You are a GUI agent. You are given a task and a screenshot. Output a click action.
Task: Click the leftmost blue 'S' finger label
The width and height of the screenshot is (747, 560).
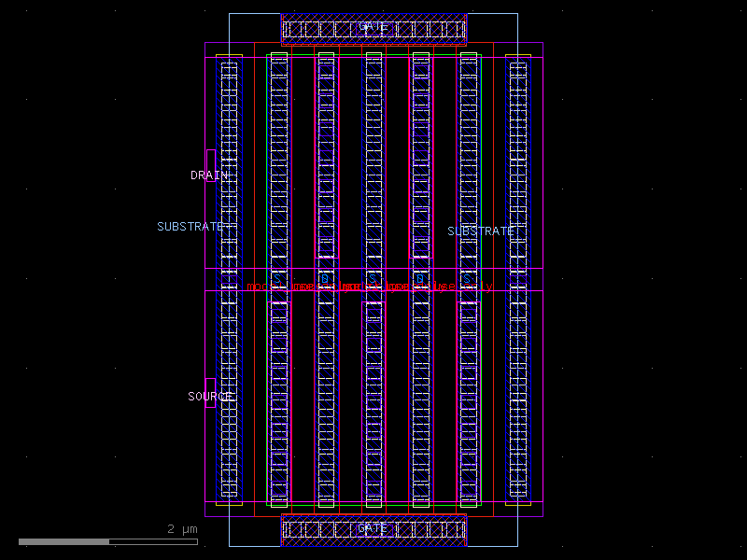(277, 277)
